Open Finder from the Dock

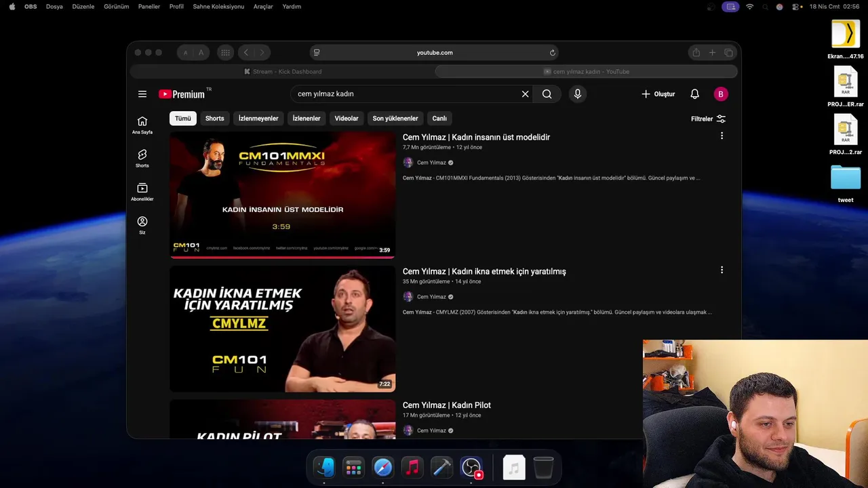click(324, 468)
